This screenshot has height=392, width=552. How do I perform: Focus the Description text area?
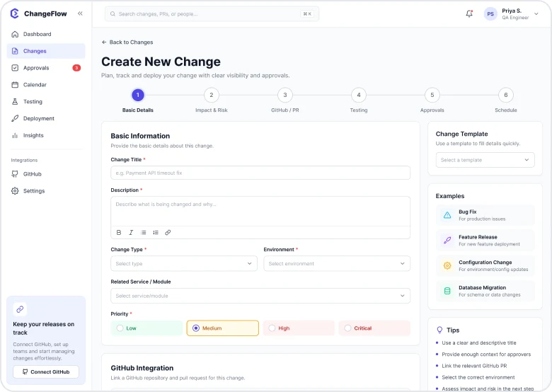pos(260,212)
